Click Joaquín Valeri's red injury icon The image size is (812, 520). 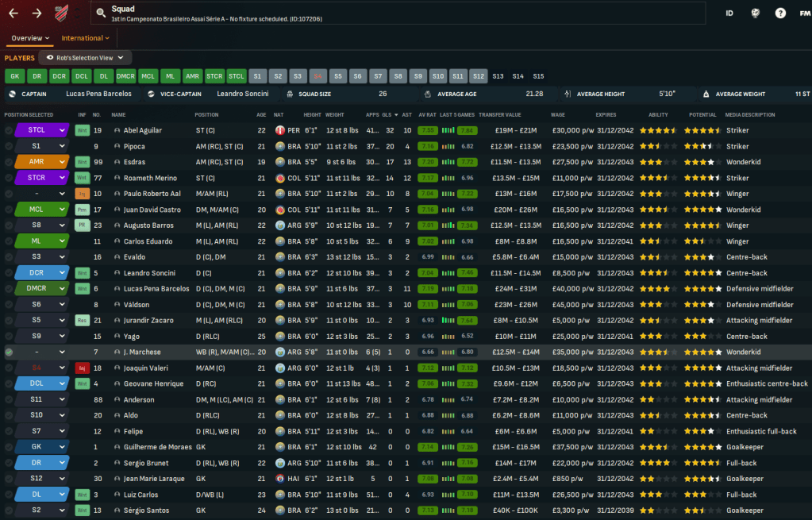pos(82,368)
